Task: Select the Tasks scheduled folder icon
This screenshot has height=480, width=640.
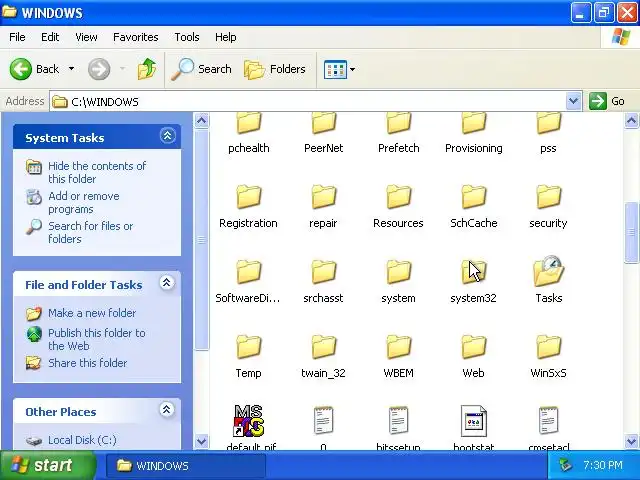Action: [x=549, y=271]
